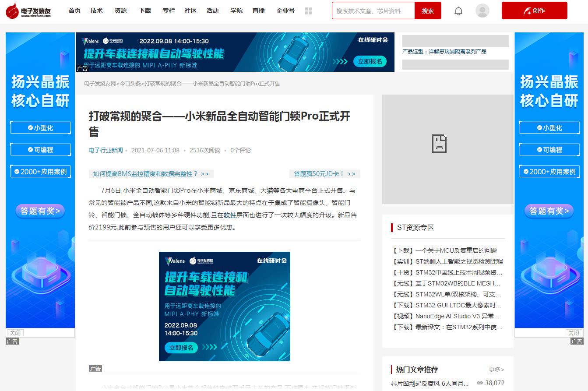Open the elecfans site logo
Viewport: 588px width, 391px height.
click(x=28, y=11)
